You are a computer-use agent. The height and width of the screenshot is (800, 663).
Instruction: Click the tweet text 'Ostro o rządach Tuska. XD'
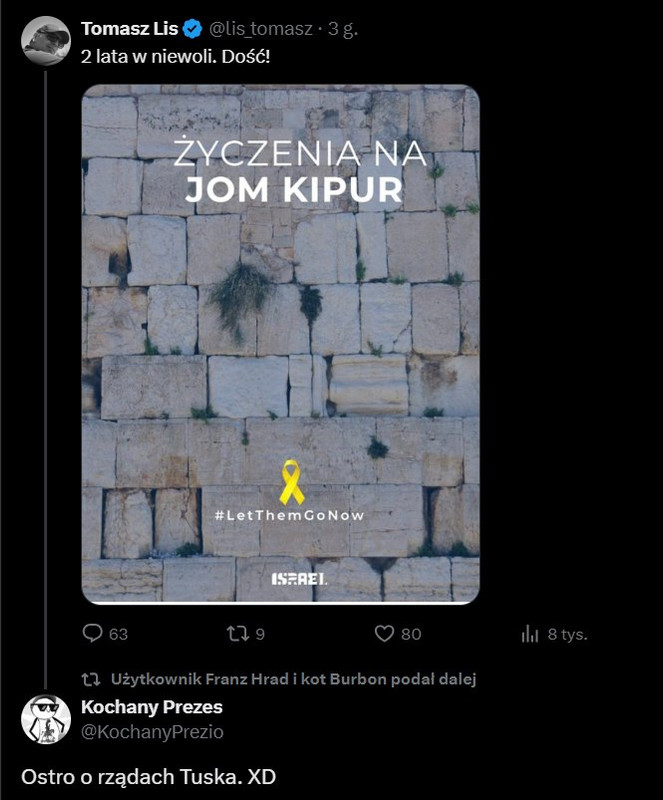(149, 777)
